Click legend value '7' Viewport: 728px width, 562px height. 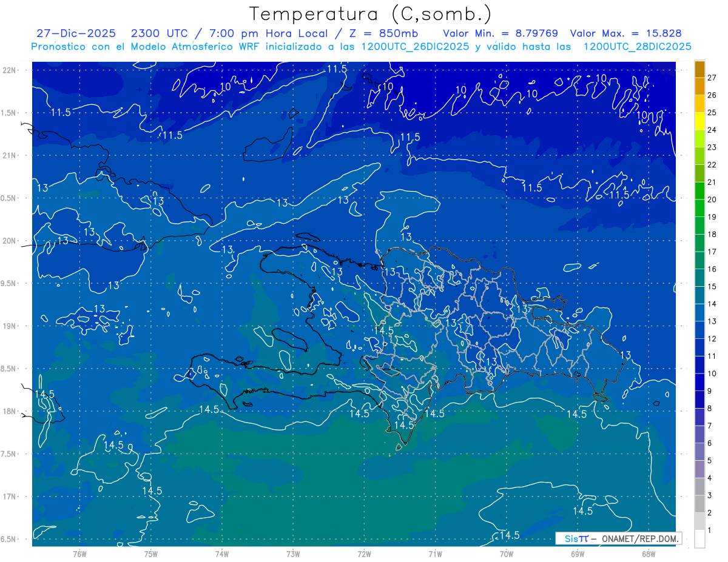tap(710, 426)
